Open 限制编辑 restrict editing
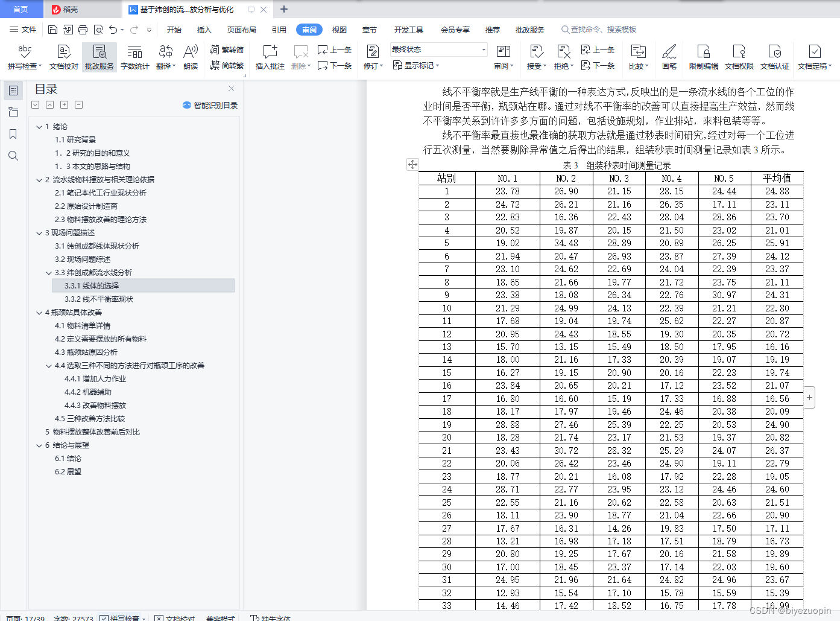Viewport: 840px width, 621px height. [704, 57]
